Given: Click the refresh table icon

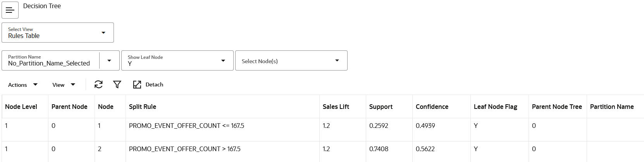Looking at the screenshot, I should point(98,84).
